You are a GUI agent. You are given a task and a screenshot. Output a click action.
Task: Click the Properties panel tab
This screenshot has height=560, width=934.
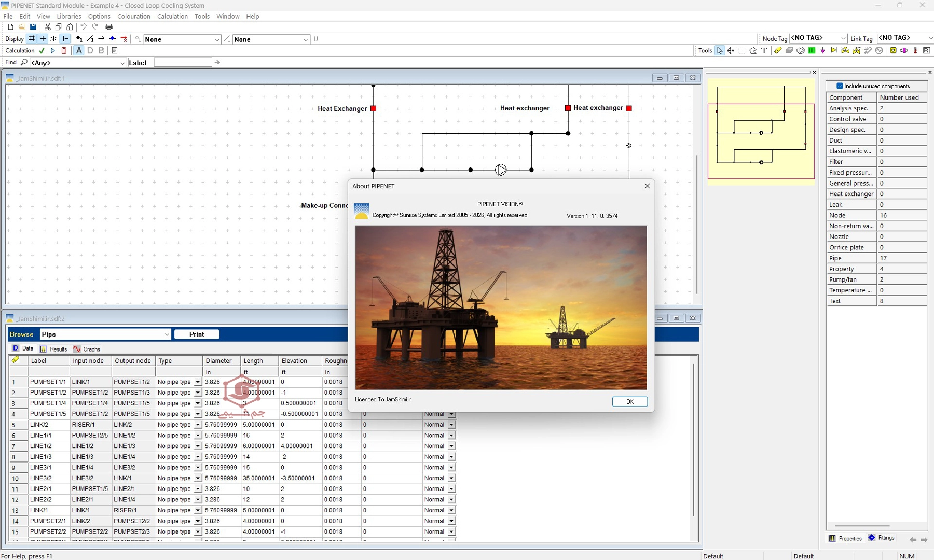click(x=845, y=538)
